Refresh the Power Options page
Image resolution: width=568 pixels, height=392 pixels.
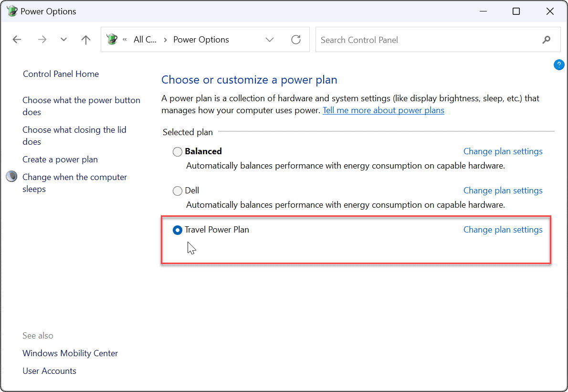coord(296,40)
